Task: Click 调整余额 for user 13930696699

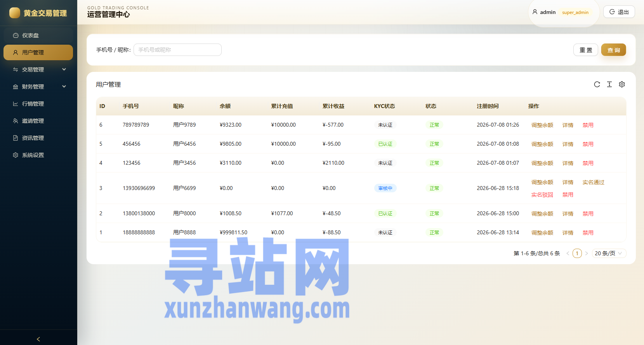Action: tap(542, 182)
